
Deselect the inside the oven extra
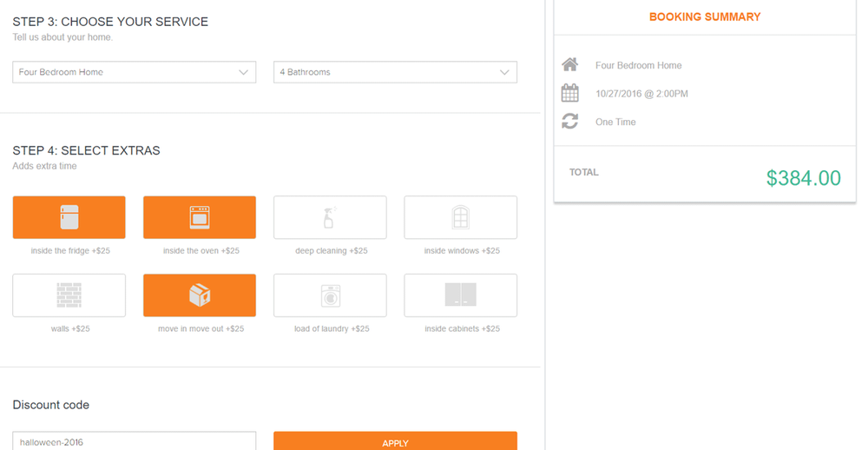pos(200,217)
